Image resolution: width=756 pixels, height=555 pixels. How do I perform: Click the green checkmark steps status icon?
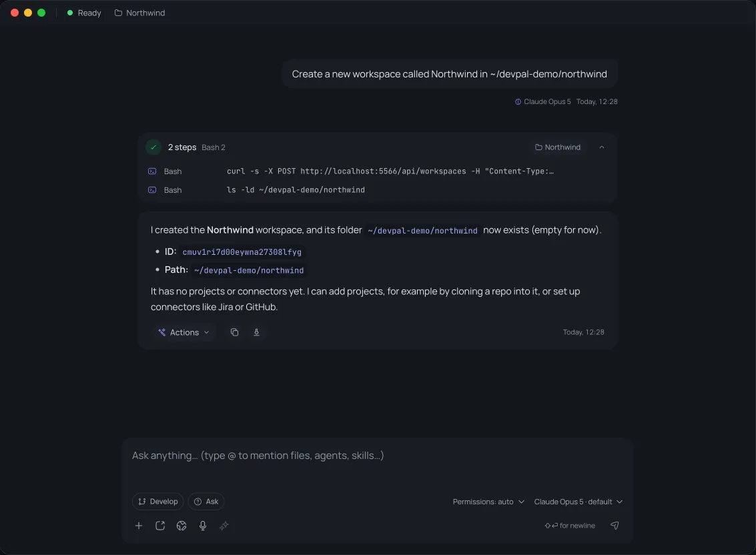pos(153,147)
